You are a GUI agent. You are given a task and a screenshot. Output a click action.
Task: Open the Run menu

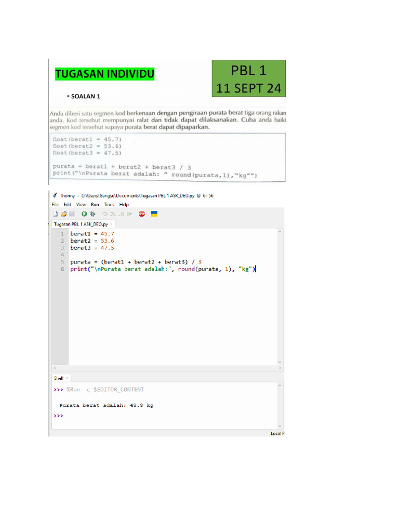click(x=95, y=205)
